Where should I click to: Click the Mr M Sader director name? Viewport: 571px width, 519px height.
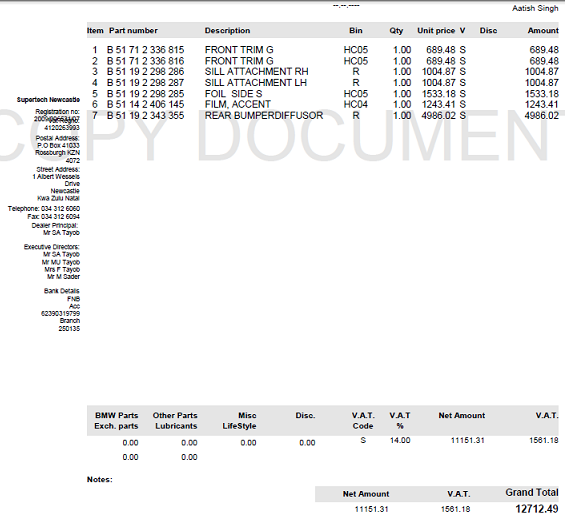(x=63, y=277)
